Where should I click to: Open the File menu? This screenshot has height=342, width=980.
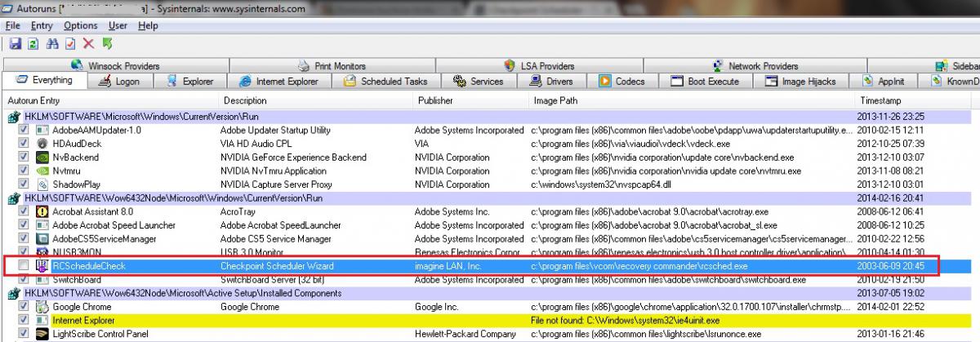tap(13, 26)
